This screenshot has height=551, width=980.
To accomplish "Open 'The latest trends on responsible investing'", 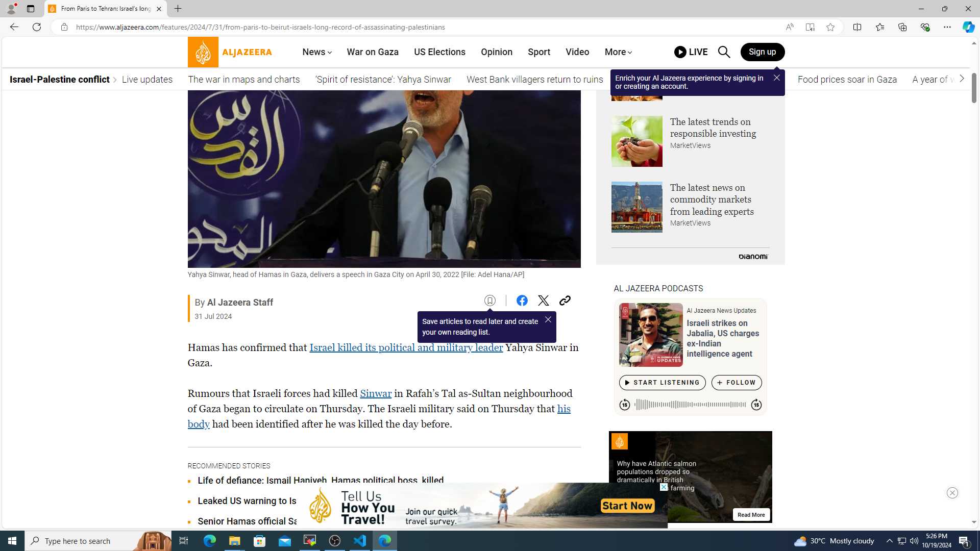I will click(x=713, y=128).
